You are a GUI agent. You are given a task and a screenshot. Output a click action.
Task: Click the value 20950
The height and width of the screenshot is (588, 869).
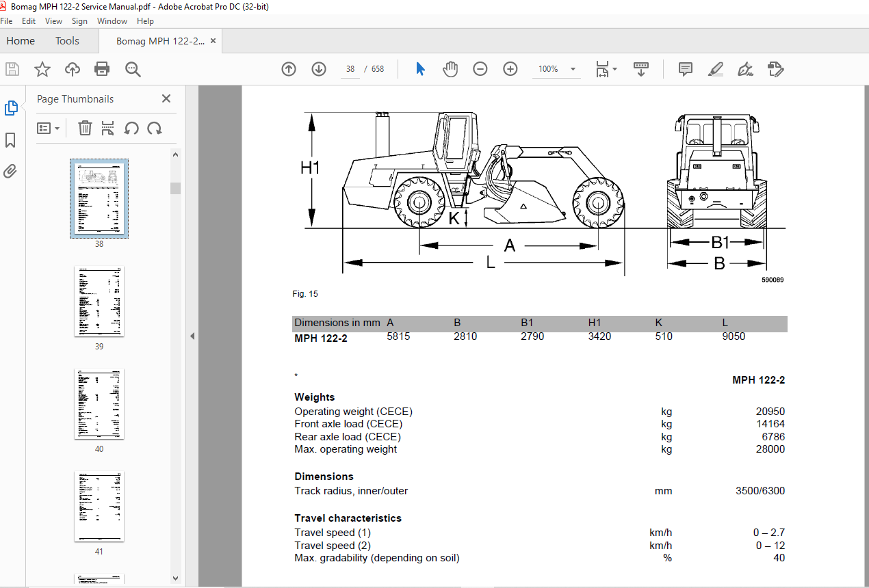pyautogui.click(x=770, y=412)
